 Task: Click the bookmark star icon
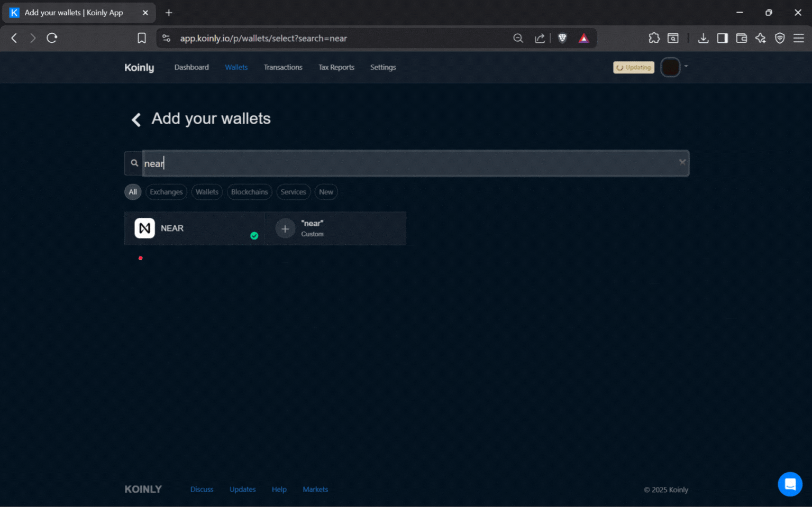pos(141,38)
